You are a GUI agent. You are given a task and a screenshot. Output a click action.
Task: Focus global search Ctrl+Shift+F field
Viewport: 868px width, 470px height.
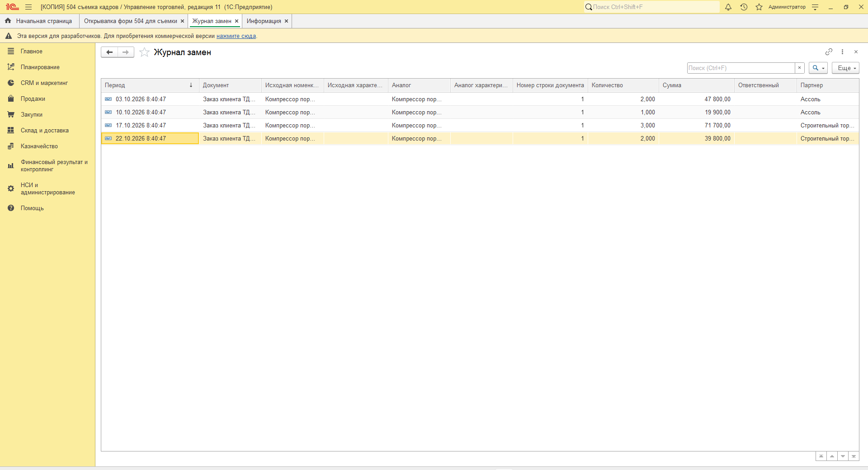pos(651,7)
